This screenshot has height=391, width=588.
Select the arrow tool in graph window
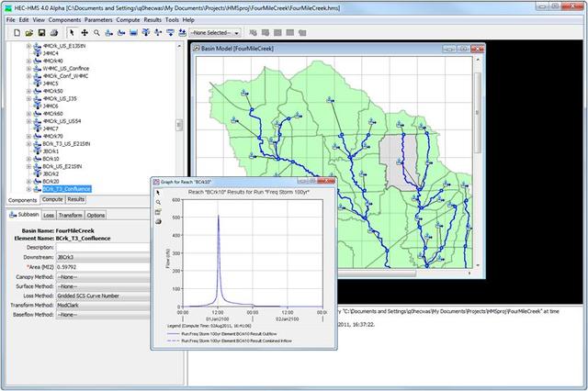(x=158, y=193)
